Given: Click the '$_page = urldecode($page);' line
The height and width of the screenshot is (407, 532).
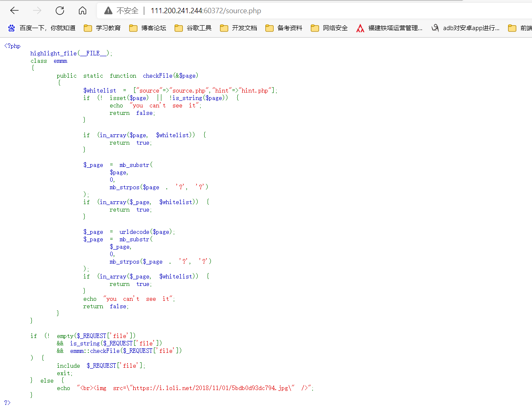Looking at the screenshot, I should (129, 232).
